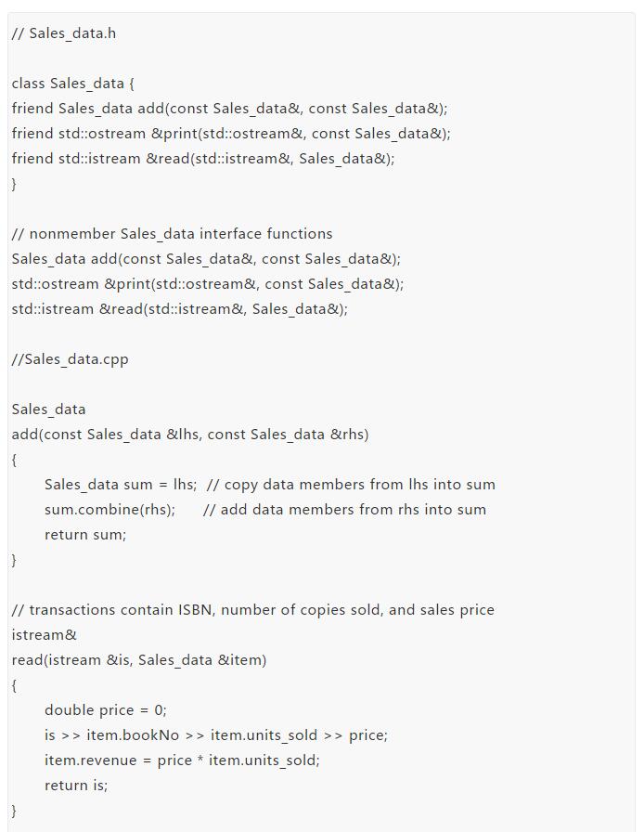Click the add(const Sales_data &lhs definition line
The image size is (644, 832).
pyautogui.click(x=190, y=435)
